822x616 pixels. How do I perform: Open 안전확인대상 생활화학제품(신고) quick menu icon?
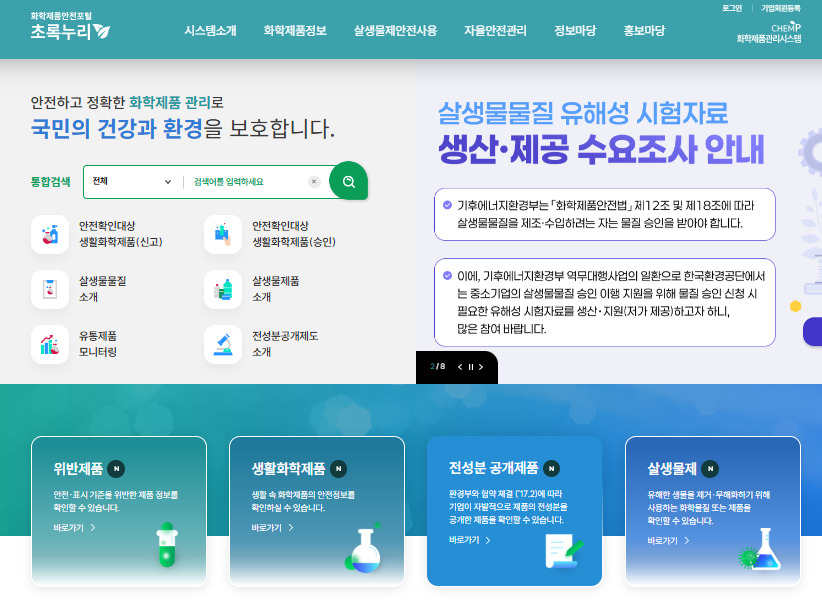(x=49, y=235)
